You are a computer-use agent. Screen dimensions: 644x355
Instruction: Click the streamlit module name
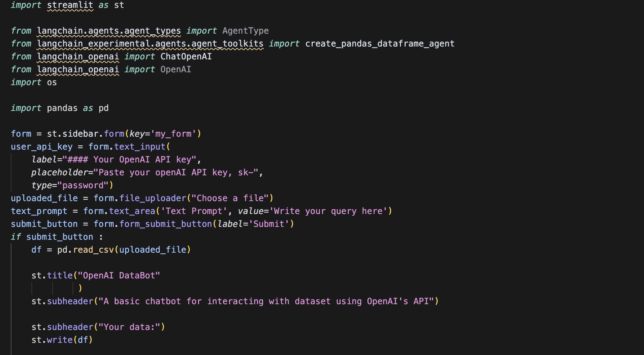click(70, 5)
